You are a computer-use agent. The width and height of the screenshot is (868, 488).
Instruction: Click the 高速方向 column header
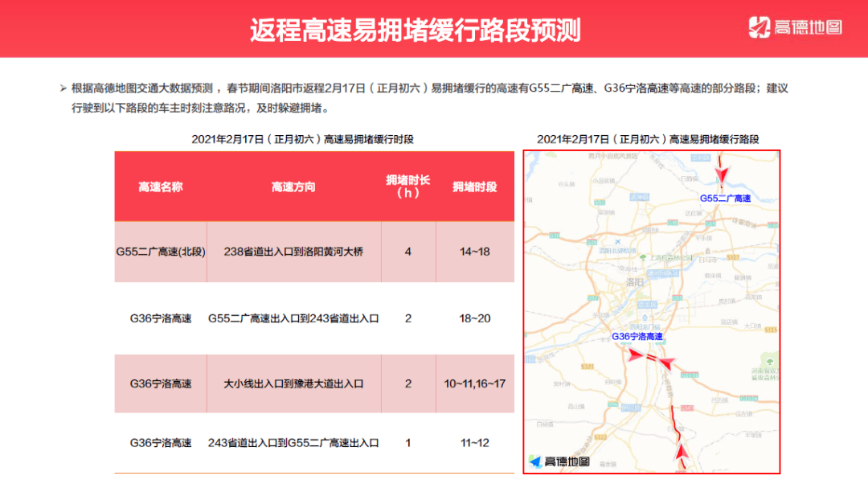click(293, 187)
